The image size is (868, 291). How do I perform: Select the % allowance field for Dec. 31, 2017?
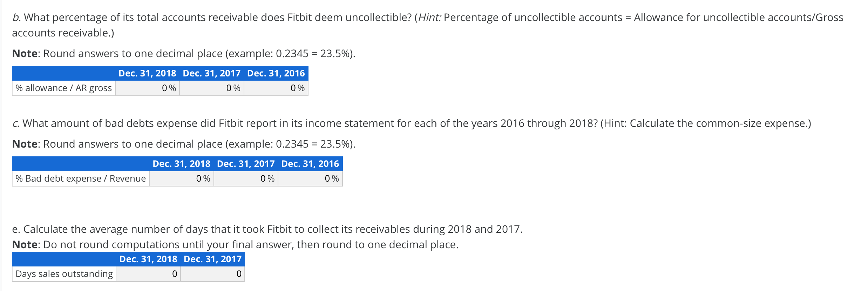212,88
